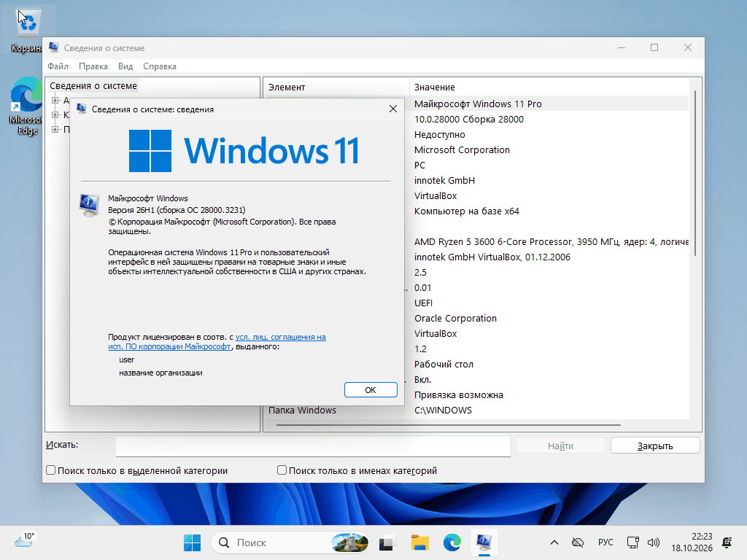
Task: Select the 10.0.28000 Сборка 28000 row
Action: tap(469, 119)
